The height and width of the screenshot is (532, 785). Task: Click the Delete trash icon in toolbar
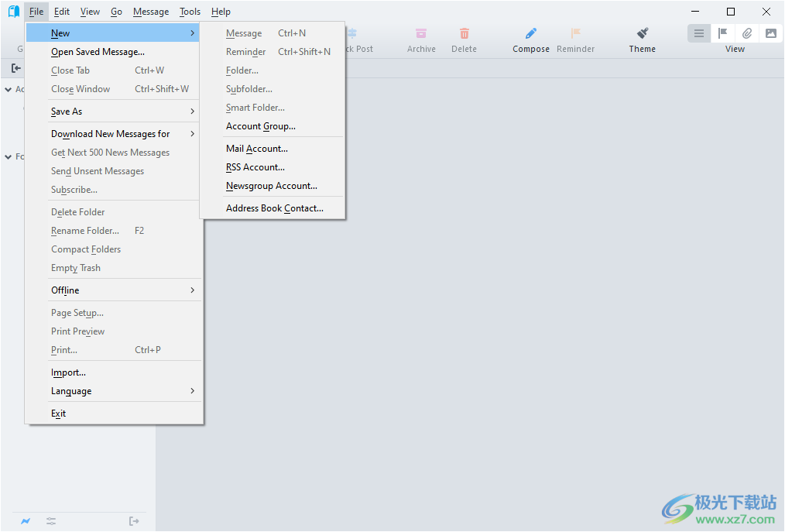[x=464, y=33]
